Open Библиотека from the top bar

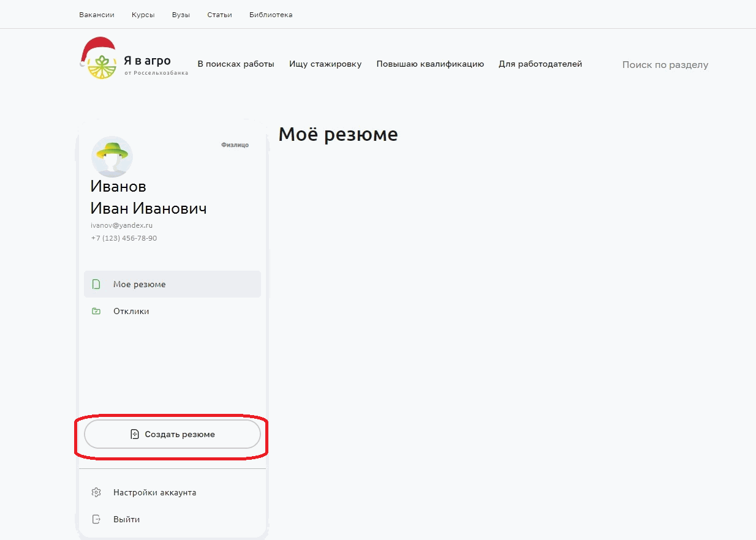click(x=271, y=15)
